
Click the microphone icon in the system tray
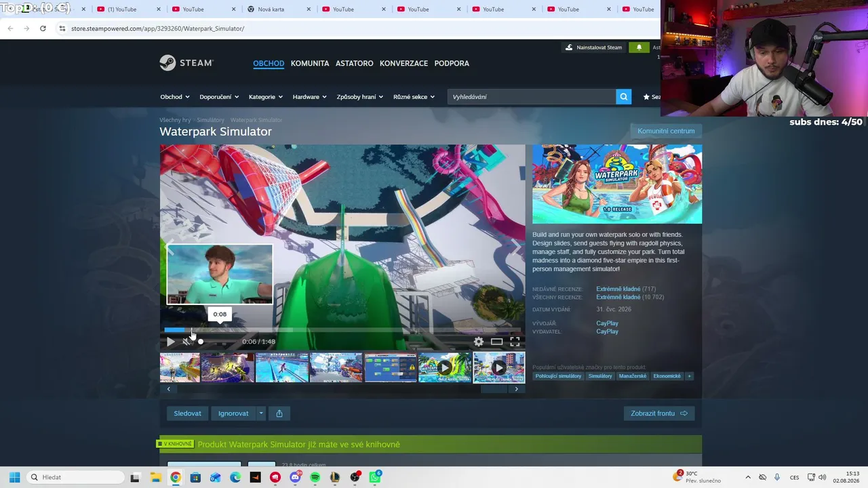click(x=777, y=477)
